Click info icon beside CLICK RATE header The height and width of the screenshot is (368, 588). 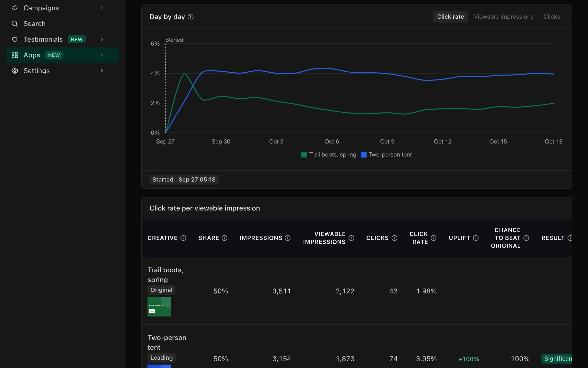(x=434, y=238)
